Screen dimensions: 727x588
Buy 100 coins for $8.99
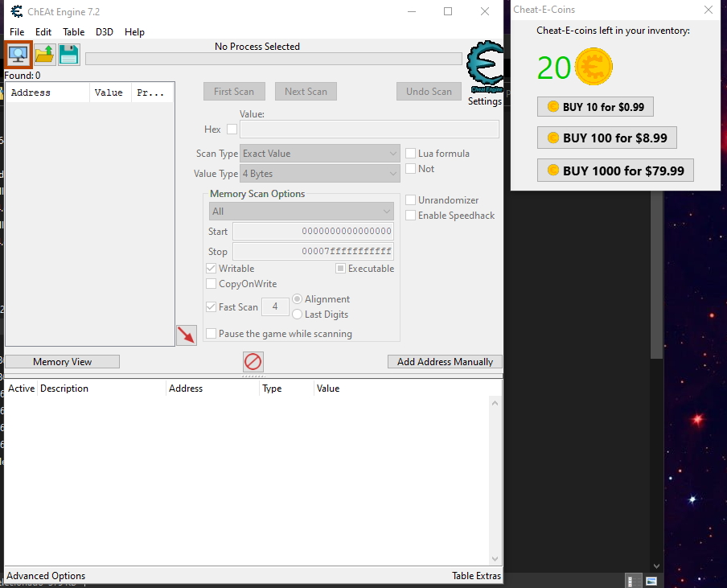point(607,138)
